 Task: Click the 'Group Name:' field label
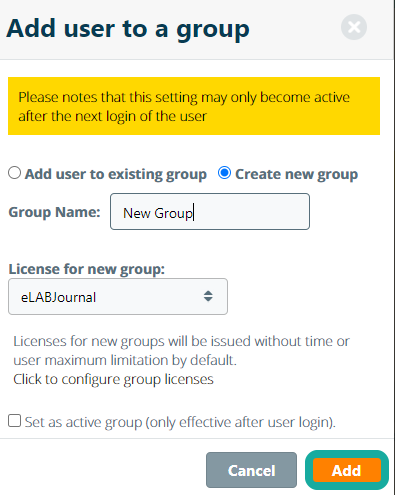(x=54, y=212)
